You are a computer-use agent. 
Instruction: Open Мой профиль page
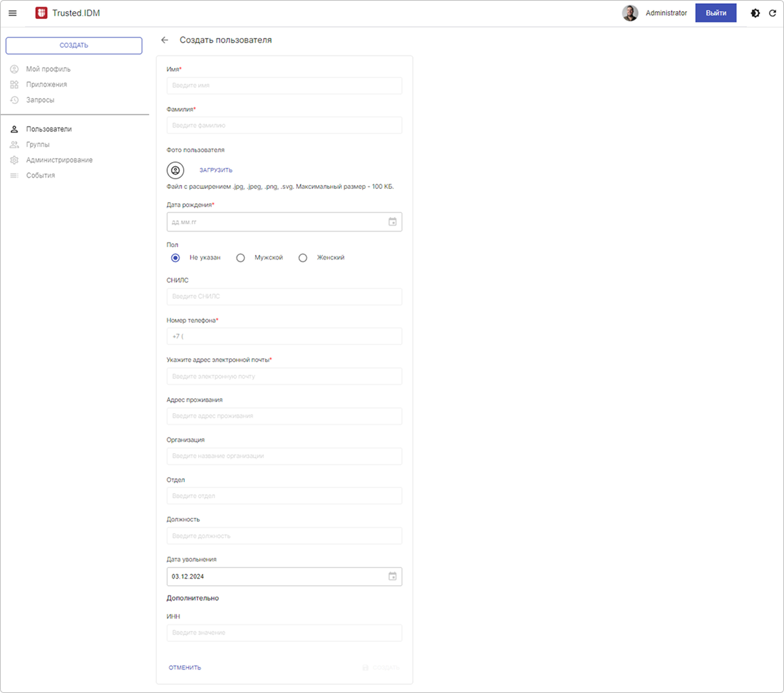pos(48,69)
